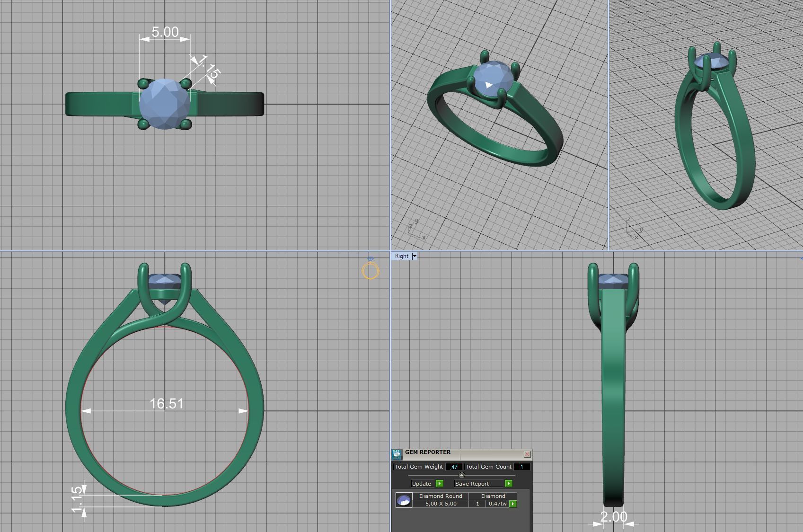Click the 16.51 inner diameter dimension

[167, 403]
